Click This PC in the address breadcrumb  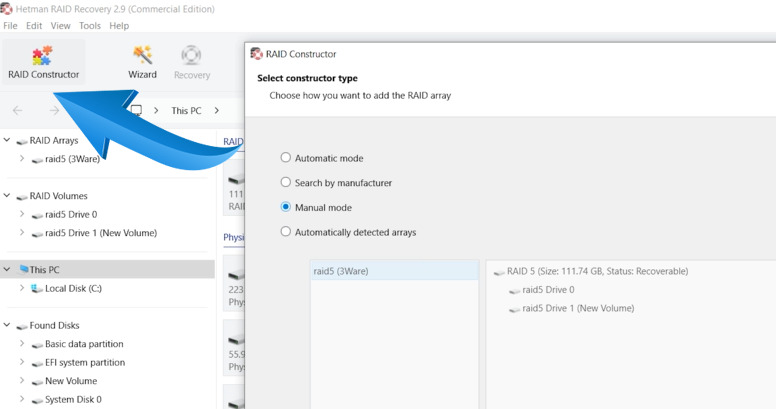point(186,110)
